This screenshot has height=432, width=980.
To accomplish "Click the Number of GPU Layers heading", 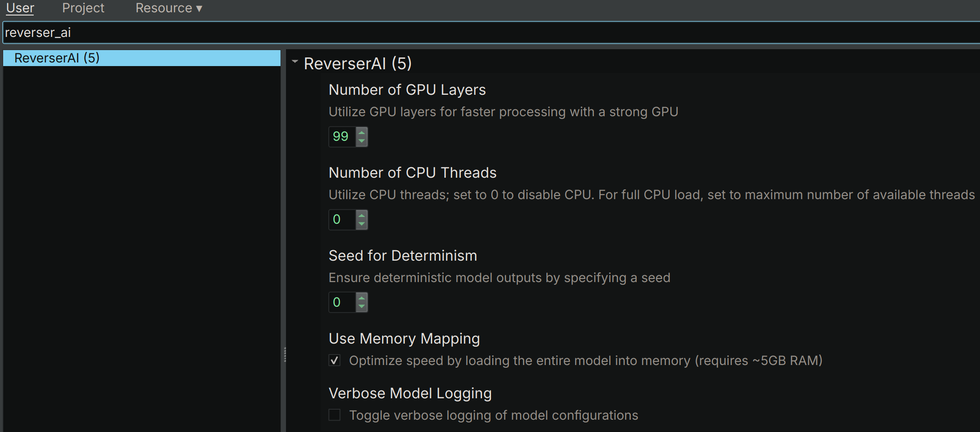I will point(407,90).
